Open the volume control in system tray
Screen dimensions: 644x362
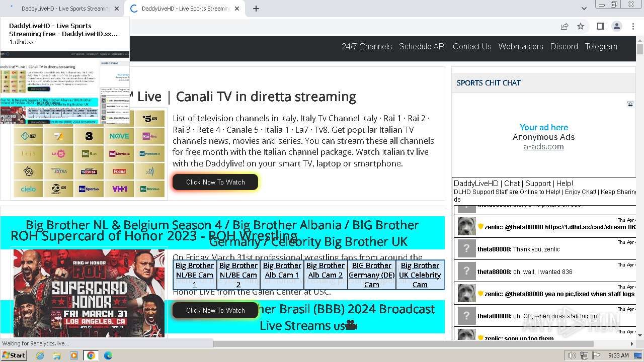pos(572,355)
